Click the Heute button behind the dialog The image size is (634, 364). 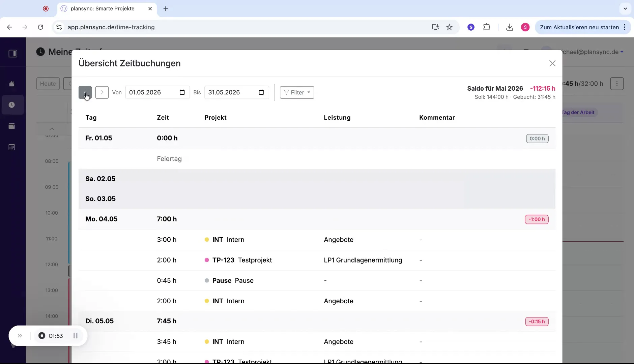(x=48, y=84)
